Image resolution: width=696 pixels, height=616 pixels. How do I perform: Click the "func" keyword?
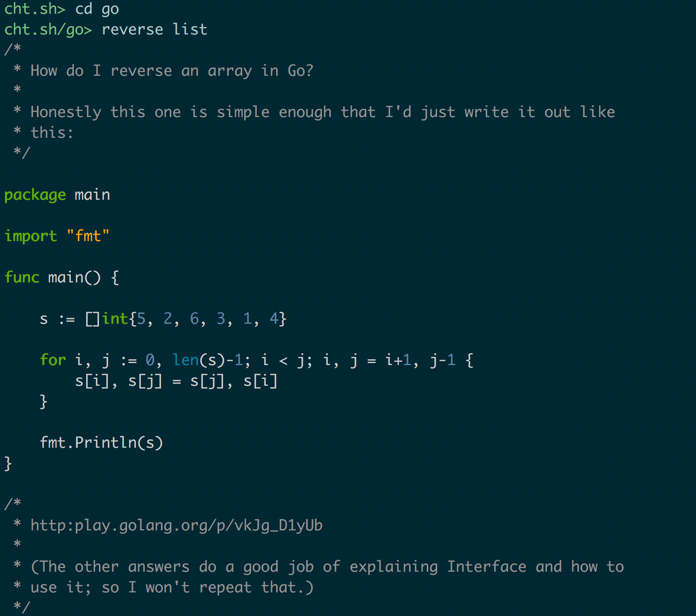[x=22, y=277]
